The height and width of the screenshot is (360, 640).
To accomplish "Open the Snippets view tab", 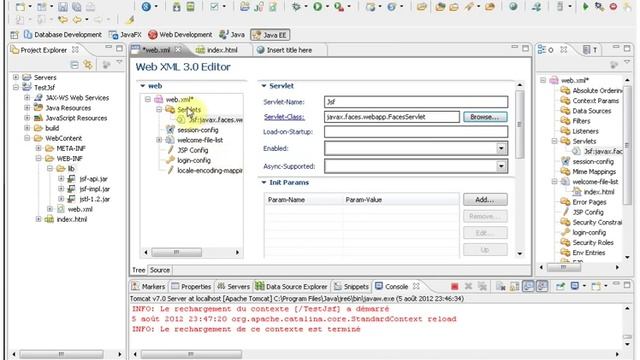I will click(351, 287).
